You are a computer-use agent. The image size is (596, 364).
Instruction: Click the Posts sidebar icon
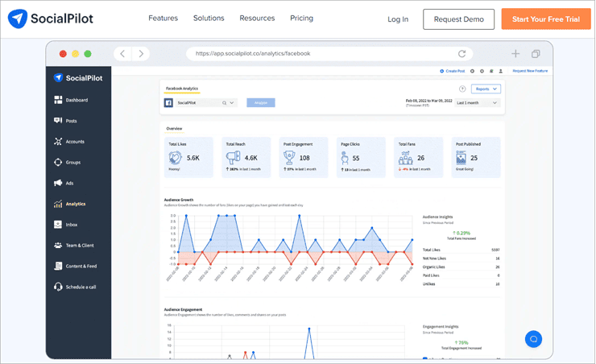pos(58,121)
